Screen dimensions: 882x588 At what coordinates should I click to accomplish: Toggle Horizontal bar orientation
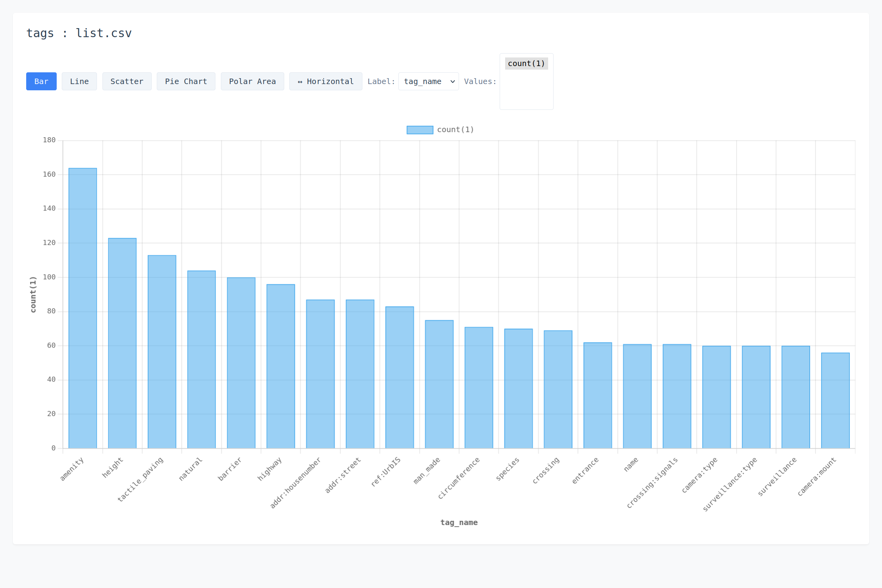point(325,81)
